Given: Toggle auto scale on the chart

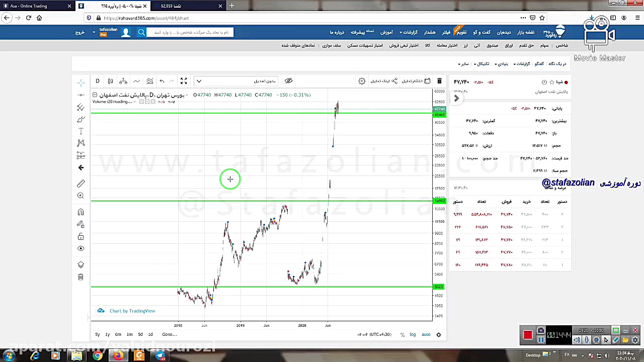Looking at the screenshot, I should [426, 334].
